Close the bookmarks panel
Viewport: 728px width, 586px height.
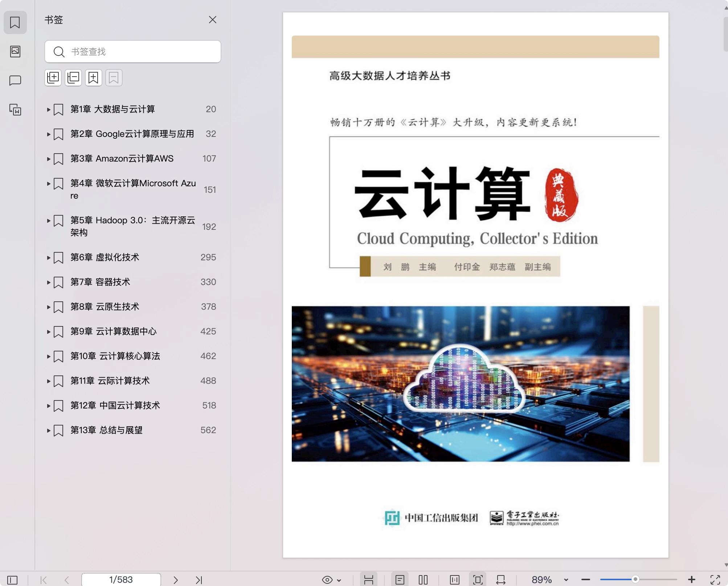click(x=213, y=20)
